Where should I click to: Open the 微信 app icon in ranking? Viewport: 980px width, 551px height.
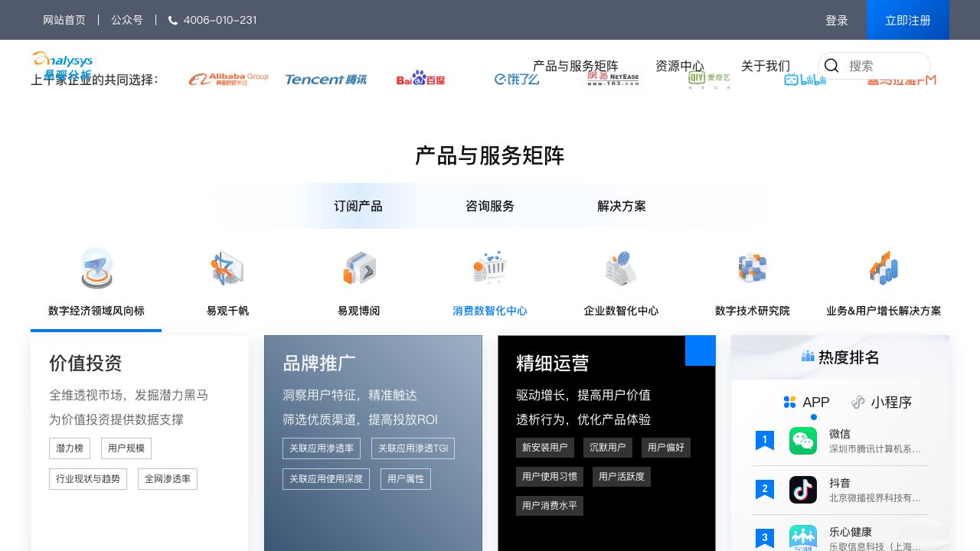tap(803, 441)
